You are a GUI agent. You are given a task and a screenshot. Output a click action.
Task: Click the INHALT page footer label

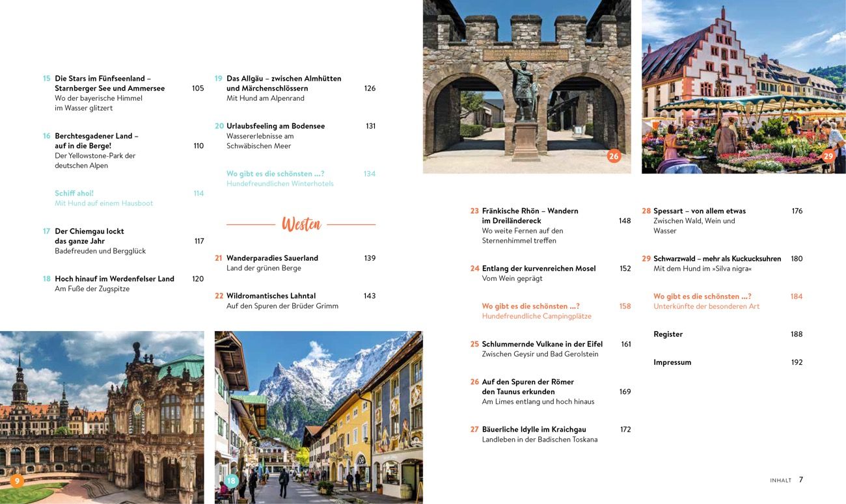point(780,481)
